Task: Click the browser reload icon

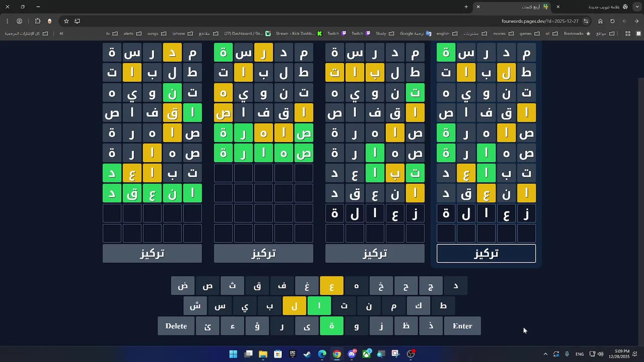Action: [x=612, y=21]
